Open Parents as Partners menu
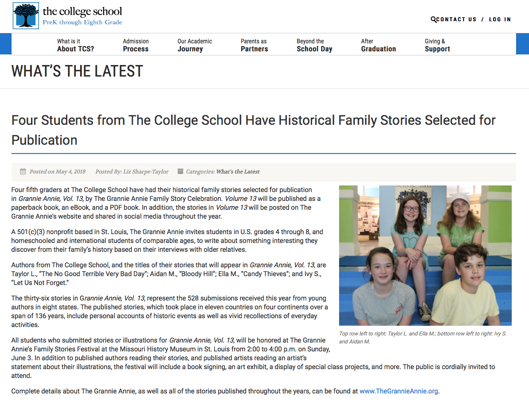 pyautogui.click(x=255, y=45)
